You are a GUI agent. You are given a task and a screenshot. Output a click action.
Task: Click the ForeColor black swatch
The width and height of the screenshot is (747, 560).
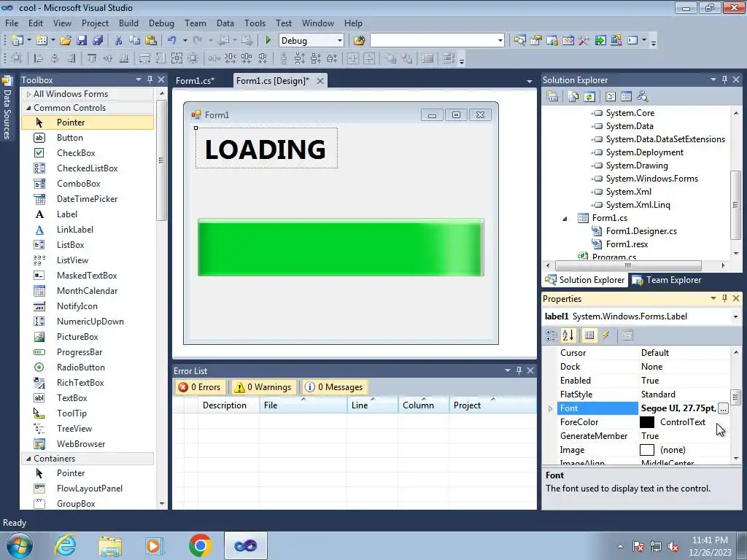pos(646,422)
